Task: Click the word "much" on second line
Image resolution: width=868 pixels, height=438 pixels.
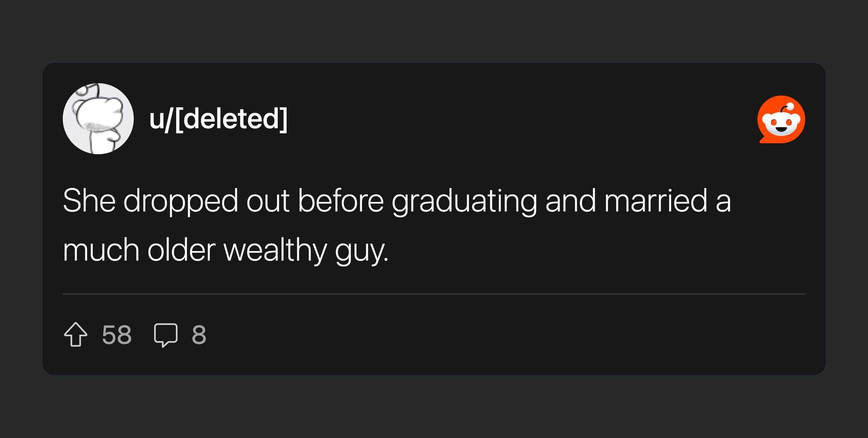Action: 101,250
